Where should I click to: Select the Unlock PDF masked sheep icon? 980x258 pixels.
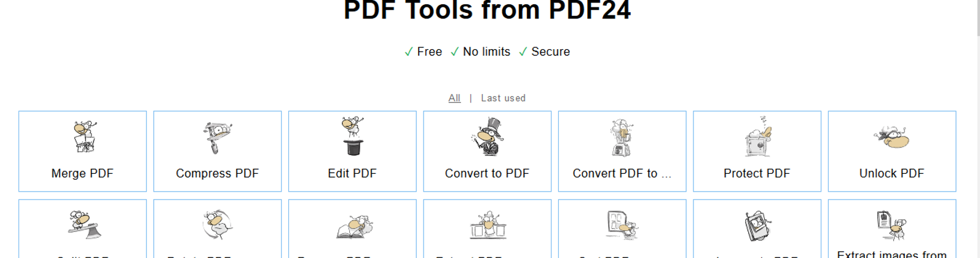[891, 136]
